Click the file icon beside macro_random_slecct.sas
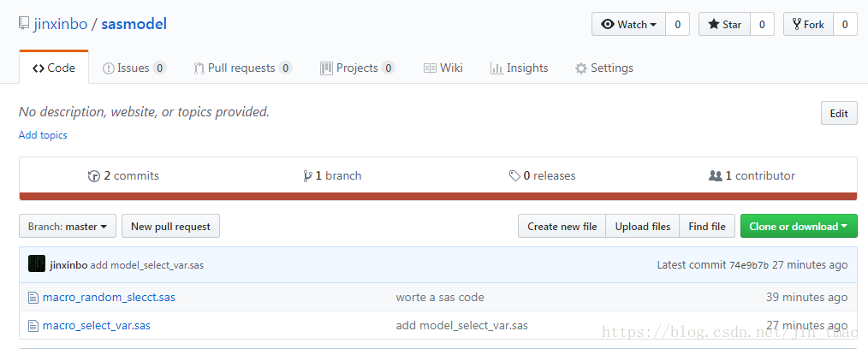The image size is (868, 349). click(33, 298)
